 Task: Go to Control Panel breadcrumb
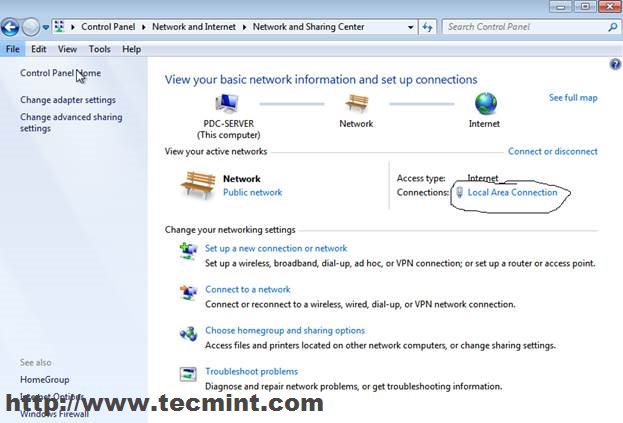[108, 27]
